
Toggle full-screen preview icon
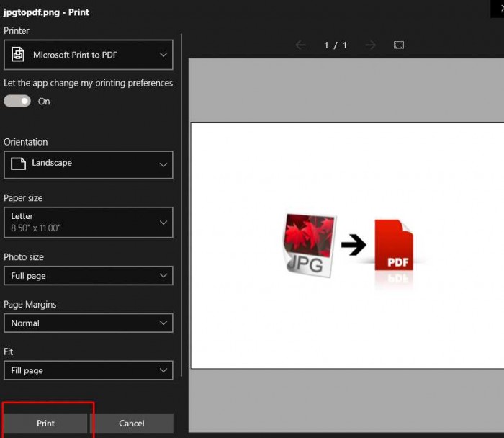click(x=399, y=45)
